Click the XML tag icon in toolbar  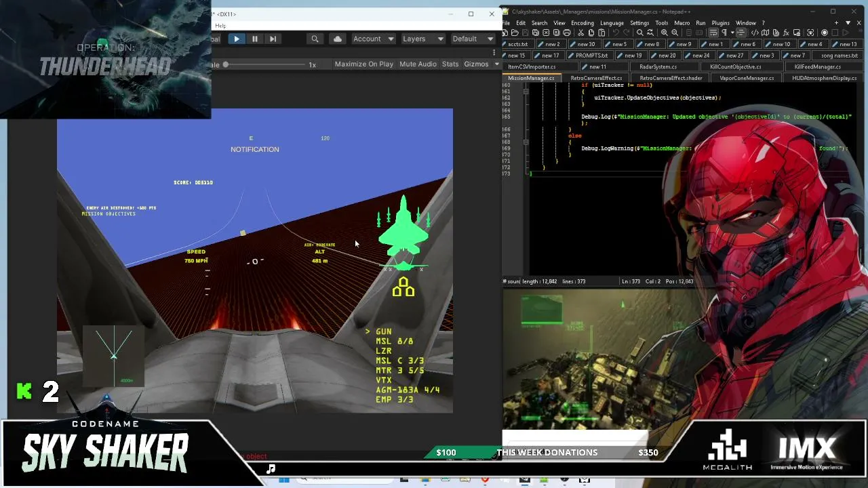pos(755,33)
